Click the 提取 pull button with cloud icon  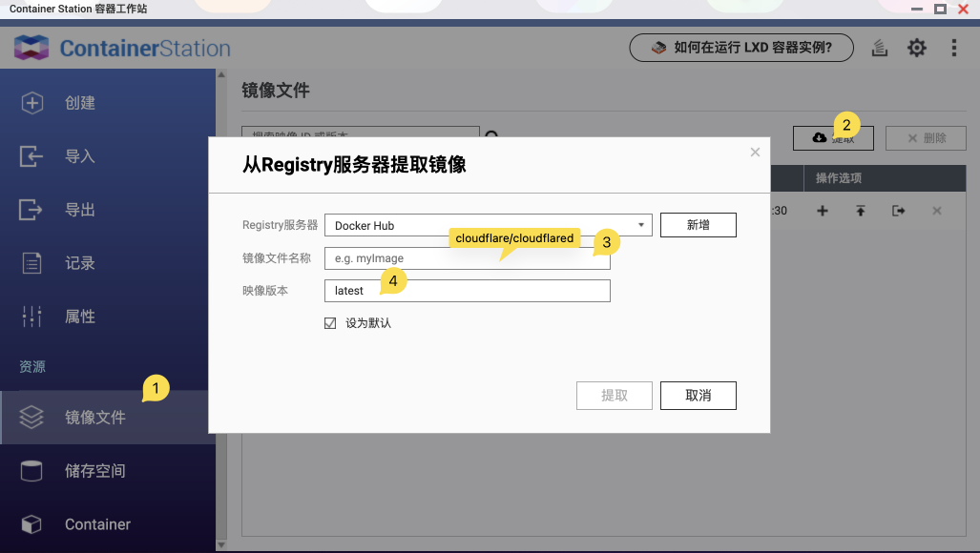(x=833, y=138)
